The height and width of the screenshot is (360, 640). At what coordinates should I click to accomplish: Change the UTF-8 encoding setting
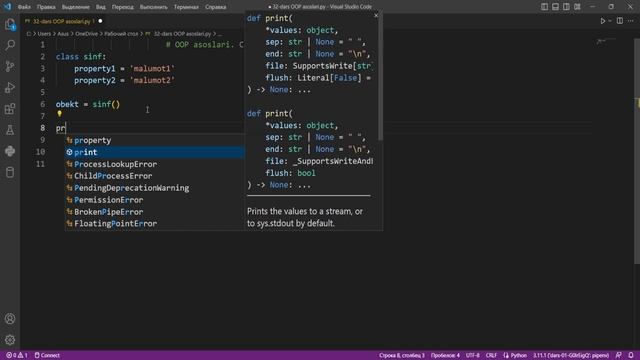click(x=473, y=355)
